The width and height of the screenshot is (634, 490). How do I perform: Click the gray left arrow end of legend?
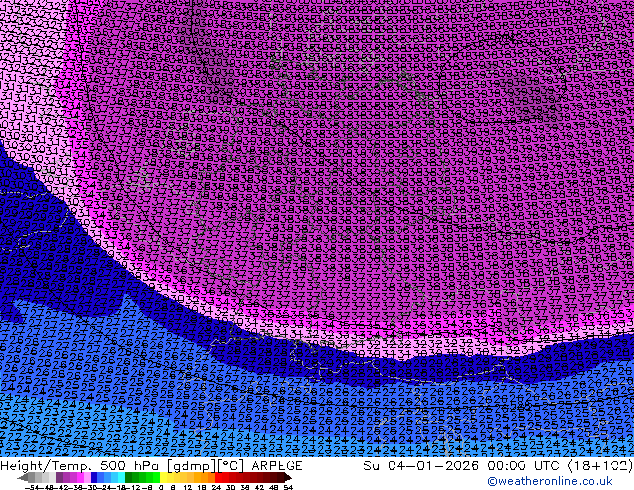(23, 478)
